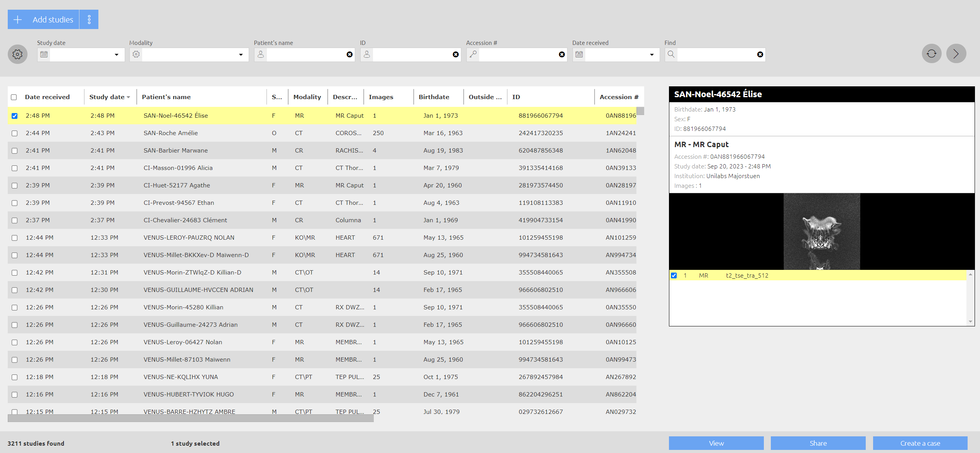Click the refresh studies circular icon
980x453 pixels.
pyautogui.click(x=932, y=53)
